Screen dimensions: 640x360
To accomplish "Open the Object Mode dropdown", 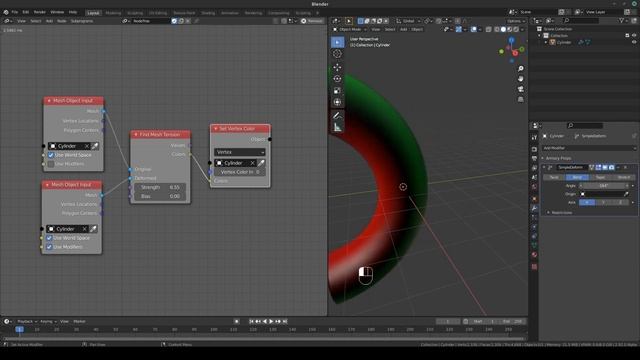I will (349, 29).
